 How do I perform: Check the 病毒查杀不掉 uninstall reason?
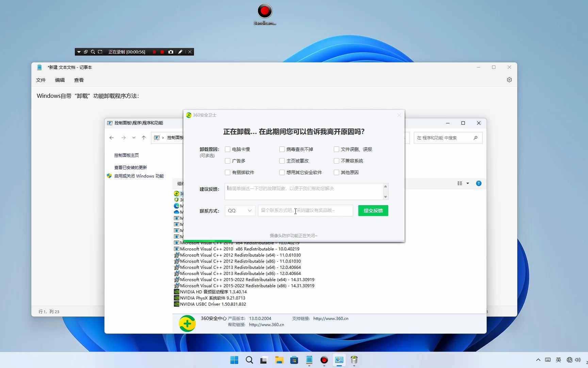(x=282, y=149)
